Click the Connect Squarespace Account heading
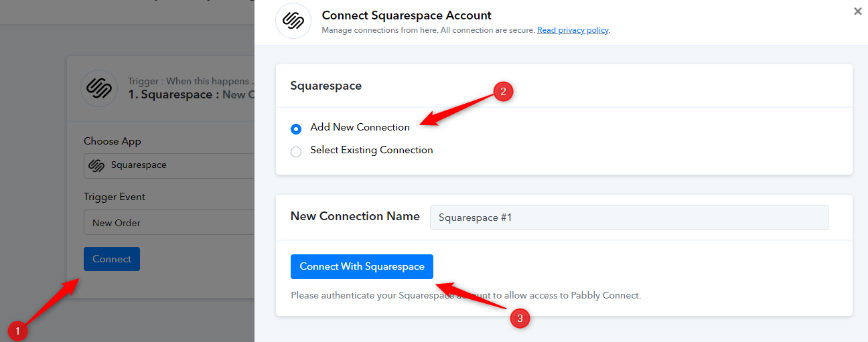The width and height of the screenshot is (868, 342). (x=407, y=15)
